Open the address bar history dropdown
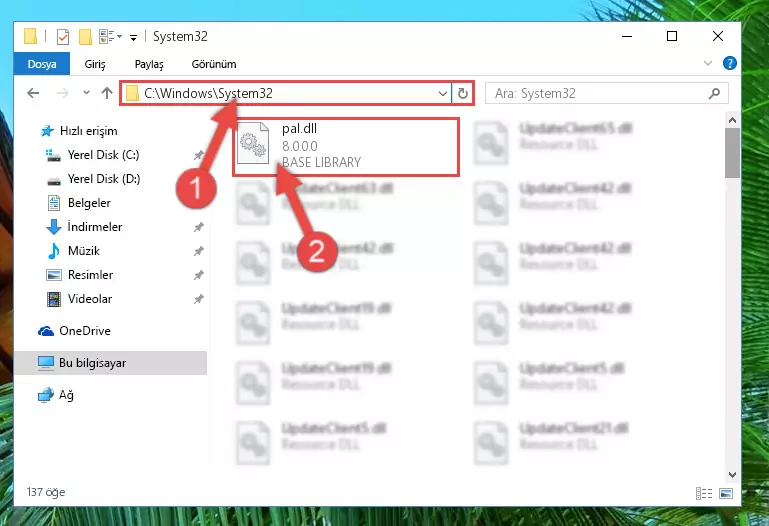The height and width of the screenshot is (526, 769). pos(442,93)
